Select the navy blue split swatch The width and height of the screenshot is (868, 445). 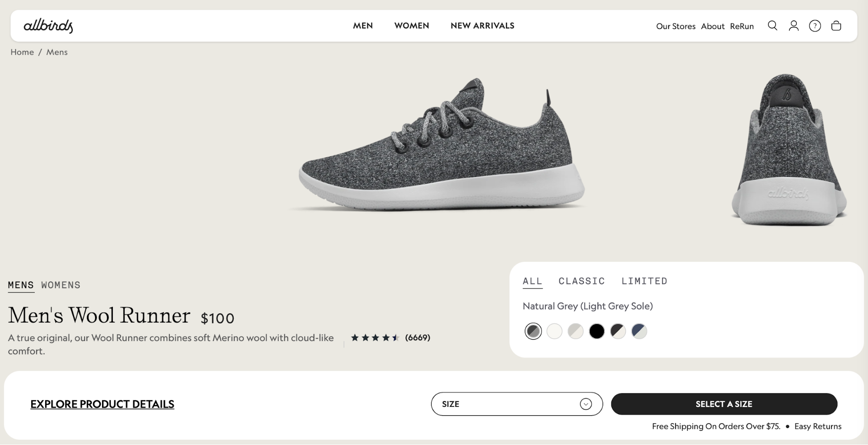coord(639,331)
